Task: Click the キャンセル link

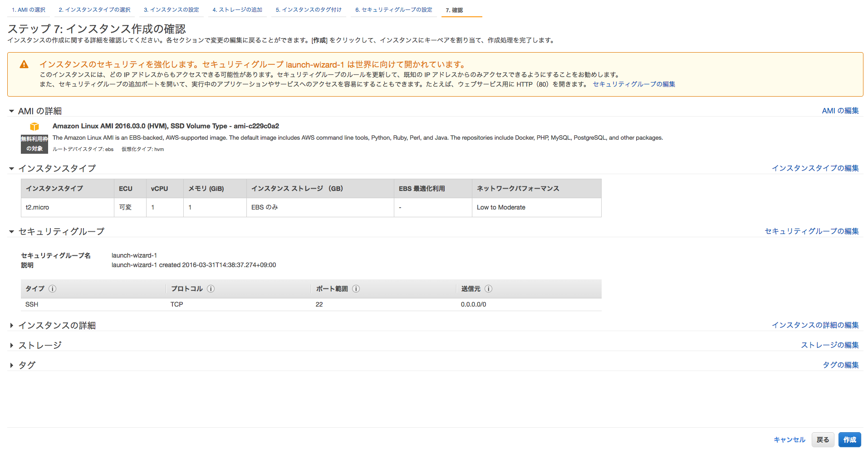Action: tap(790, 439)
